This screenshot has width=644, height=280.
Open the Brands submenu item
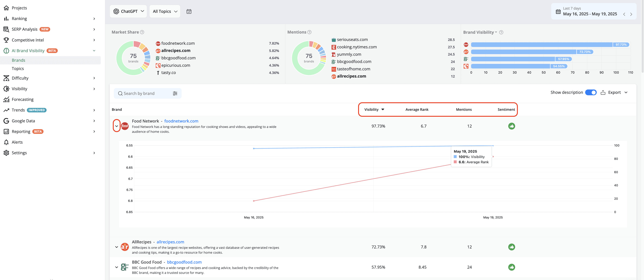point(50,60)
